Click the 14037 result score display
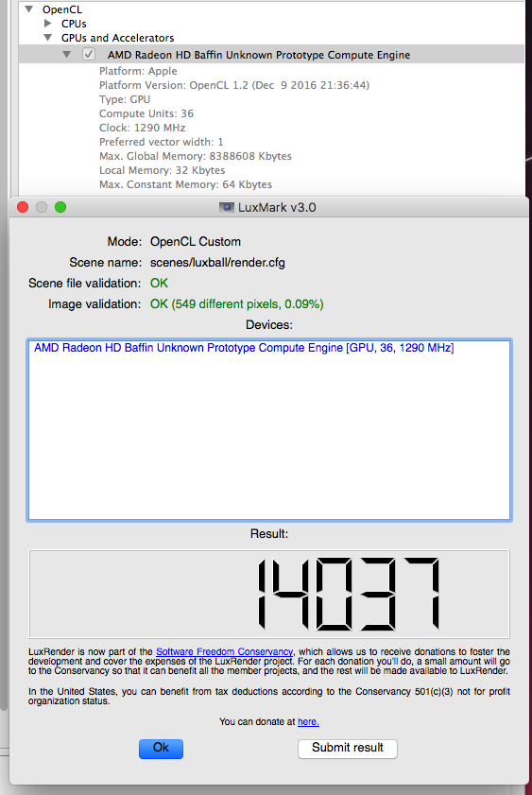 click(x=269, y=594)
